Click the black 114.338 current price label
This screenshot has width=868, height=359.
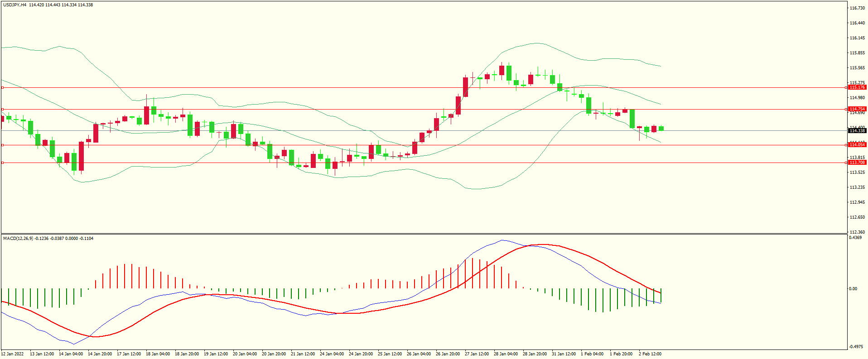[x=857, y=131]
